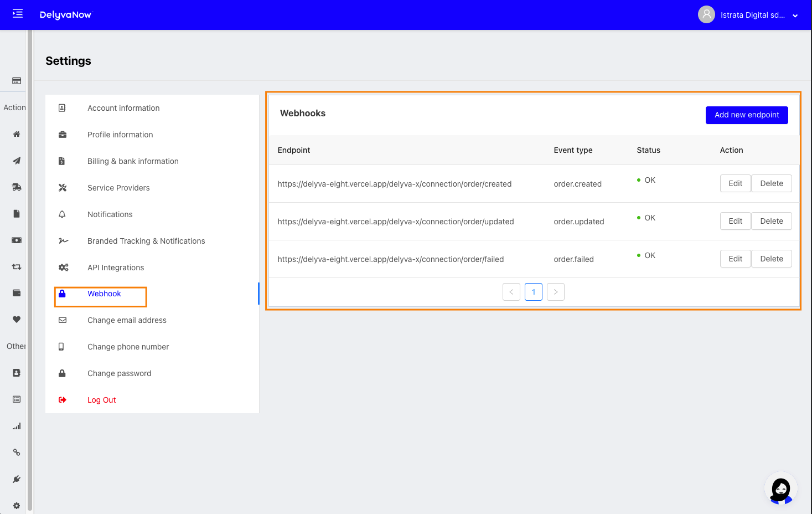812x514 pixels.
Task: Open the chat support avatar widget
Action: point(780,489)
